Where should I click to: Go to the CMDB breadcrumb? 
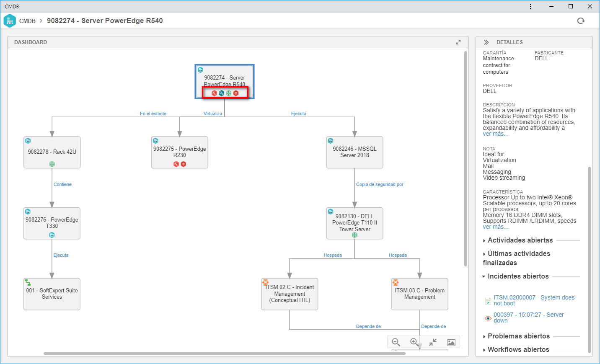click(x=27, y=21)
